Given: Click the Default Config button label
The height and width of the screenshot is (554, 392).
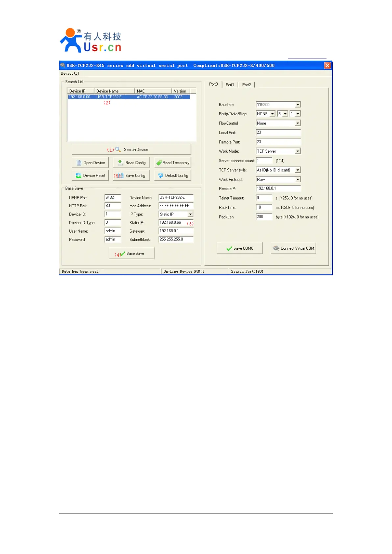Looking at the screenshot, I should 177,175.
